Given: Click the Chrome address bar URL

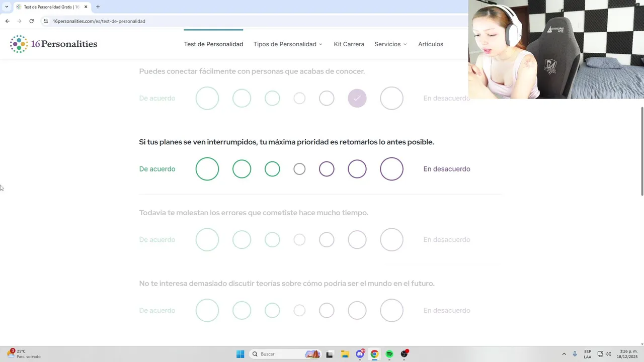Looking at the screenshot, I should (99, 21).
